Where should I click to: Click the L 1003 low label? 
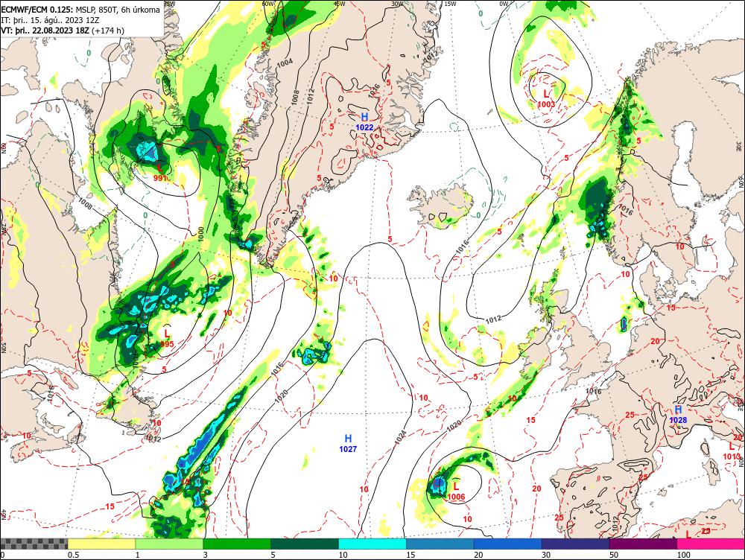click(x=546, y=99)
